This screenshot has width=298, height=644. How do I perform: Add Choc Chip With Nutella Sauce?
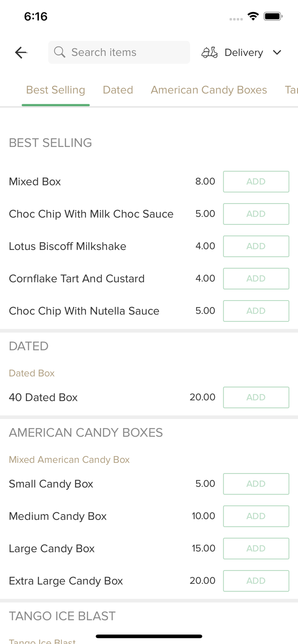pos(256,311)
